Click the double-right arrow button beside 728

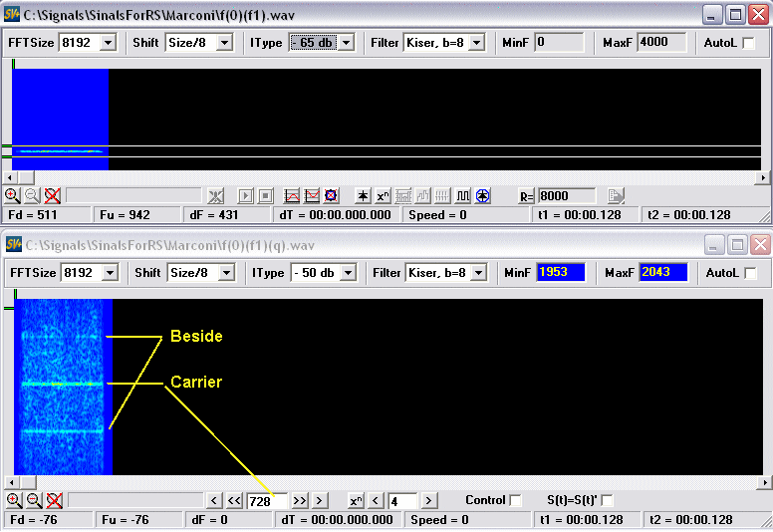click(300, 500)
